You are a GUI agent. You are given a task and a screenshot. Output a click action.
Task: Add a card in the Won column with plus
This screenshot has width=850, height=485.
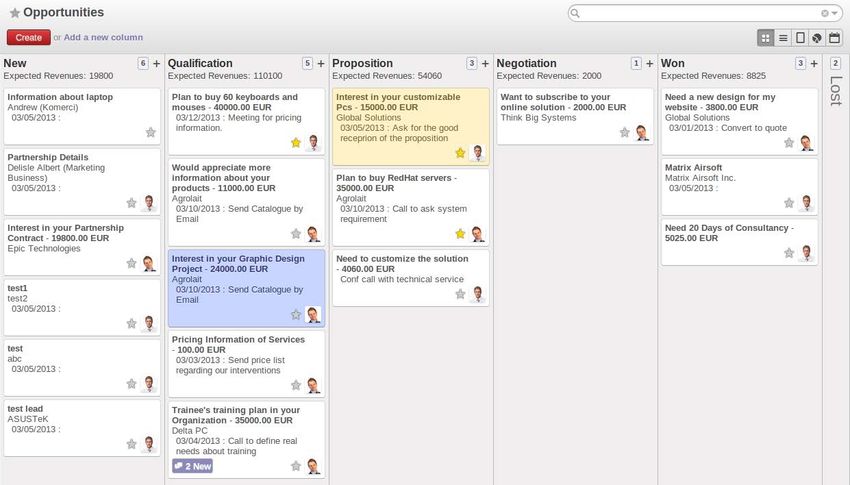[814, 63]
